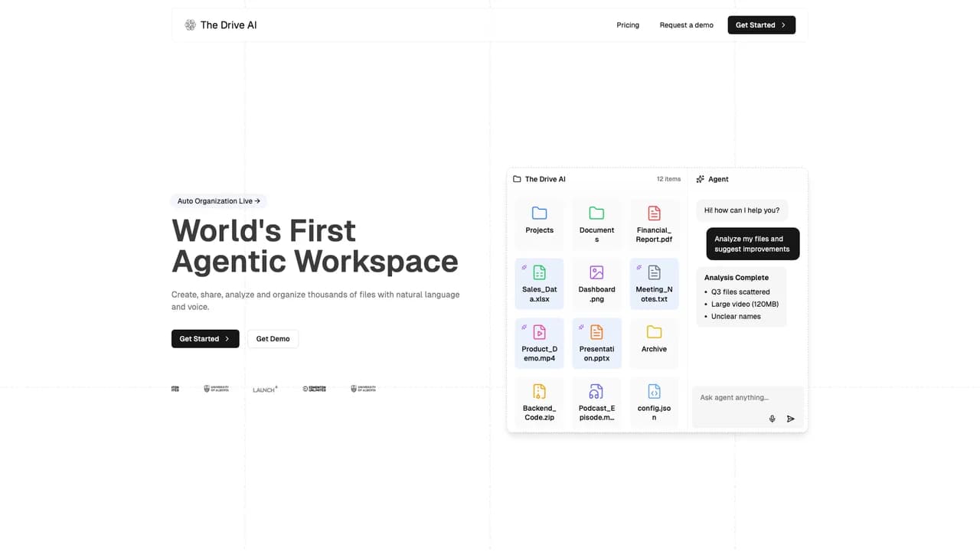Click the Hi! how can I help you message
980x551 pixels.
tap(742, 210)
